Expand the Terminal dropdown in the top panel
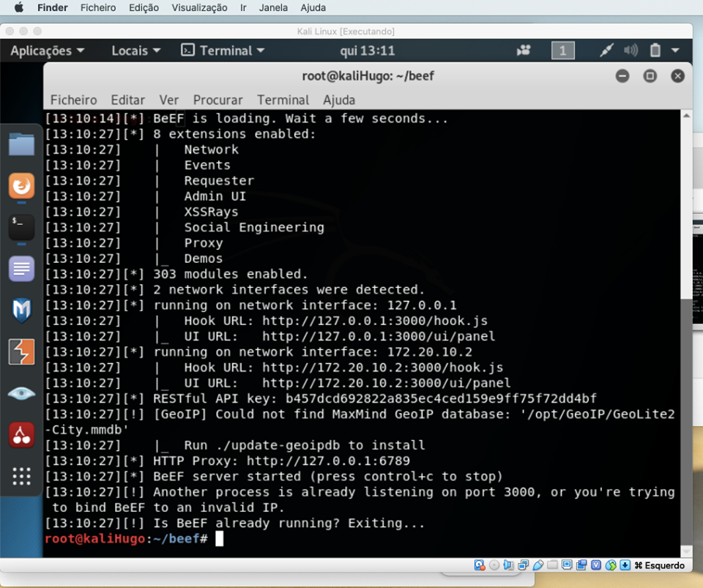This screenshot has height=588, width=703. [223, 51]
